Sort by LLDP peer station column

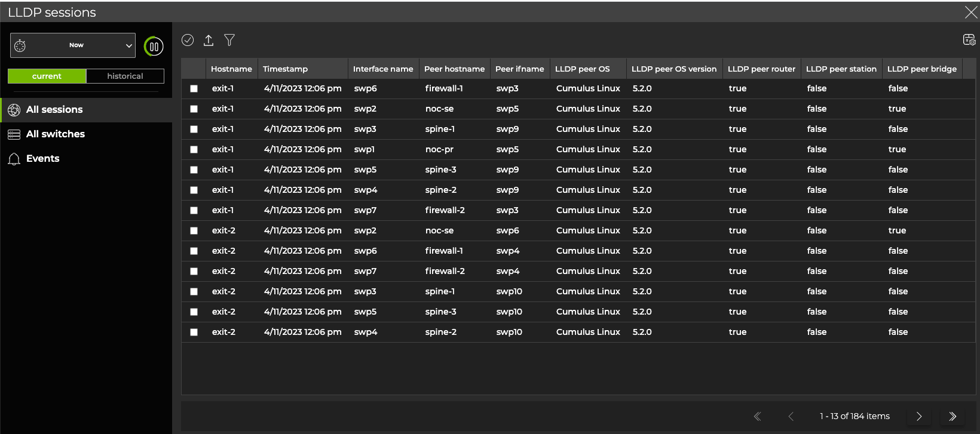coord(841,69)
